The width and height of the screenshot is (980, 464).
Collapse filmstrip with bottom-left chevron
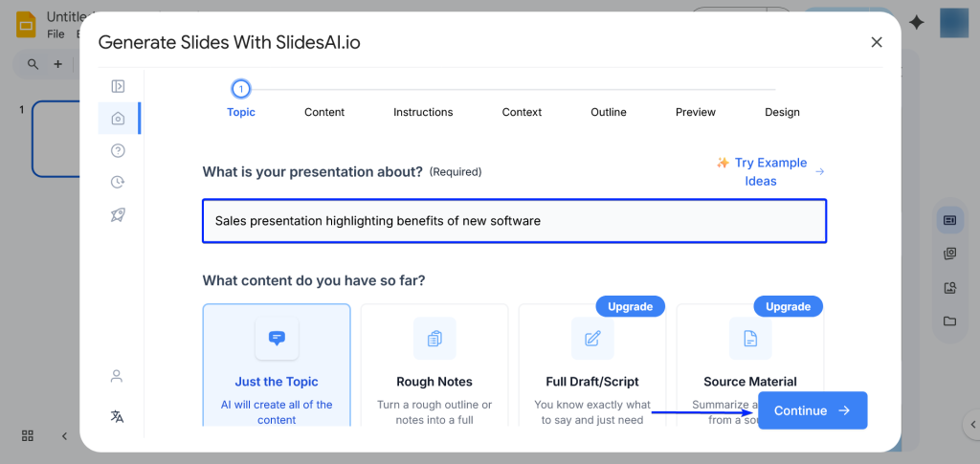click(x=65, y=436)
